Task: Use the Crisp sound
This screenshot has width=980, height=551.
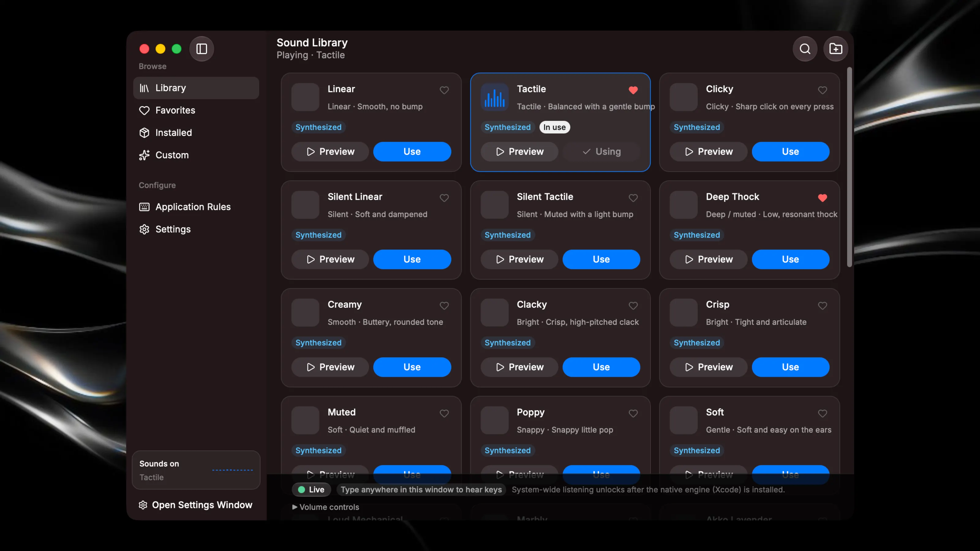Action: pos(790,367)
